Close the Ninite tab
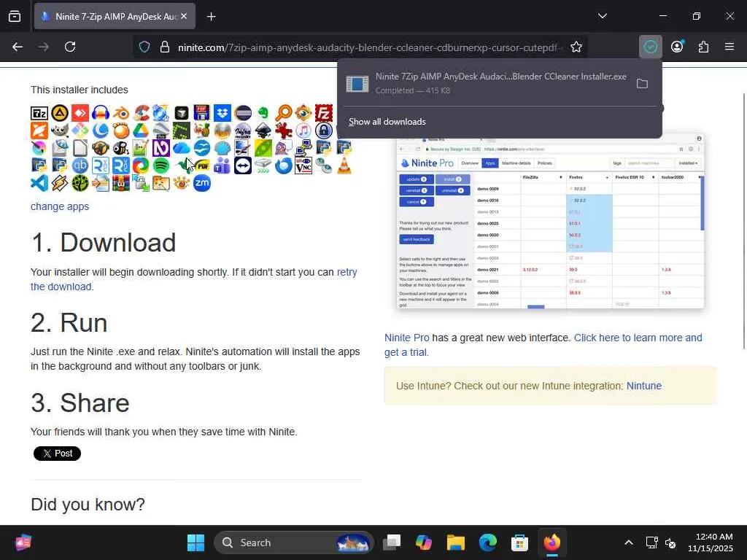This screenshot has height=560, width=747. pyautogui.click(x=185, y=16)
